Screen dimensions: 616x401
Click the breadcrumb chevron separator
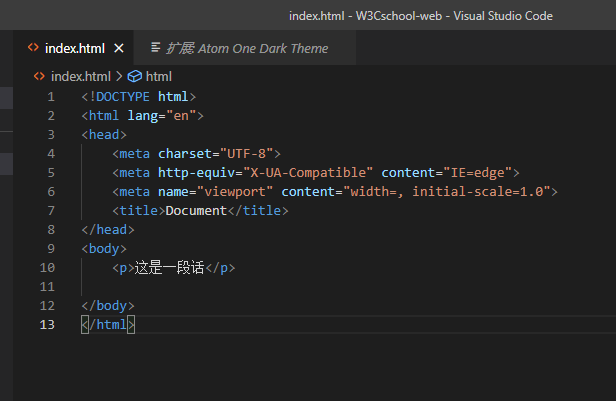[x=119, y=76]
